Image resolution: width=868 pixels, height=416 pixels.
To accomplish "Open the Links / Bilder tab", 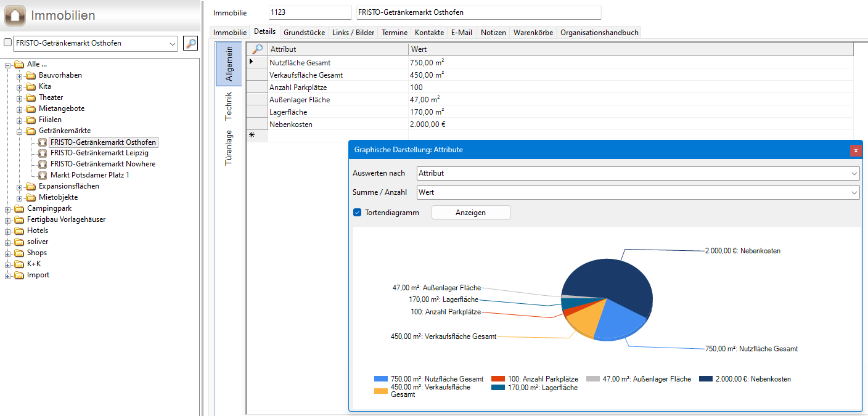I will (x=353, y=33).
